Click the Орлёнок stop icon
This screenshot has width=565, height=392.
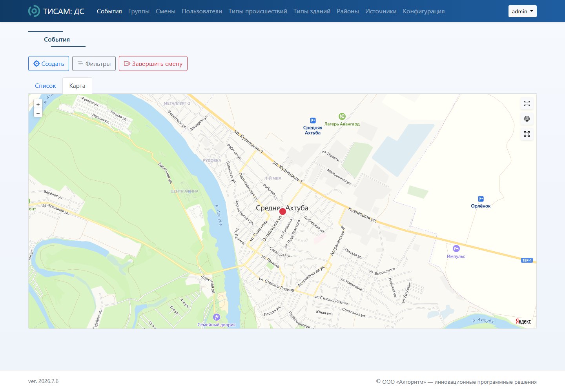click(481, 199)
